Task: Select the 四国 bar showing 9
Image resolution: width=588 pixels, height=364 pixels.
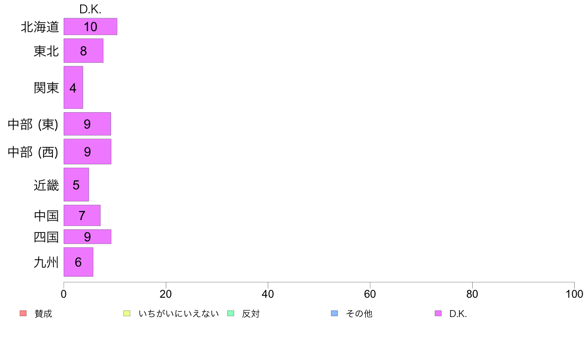Action: coord(88,236)
